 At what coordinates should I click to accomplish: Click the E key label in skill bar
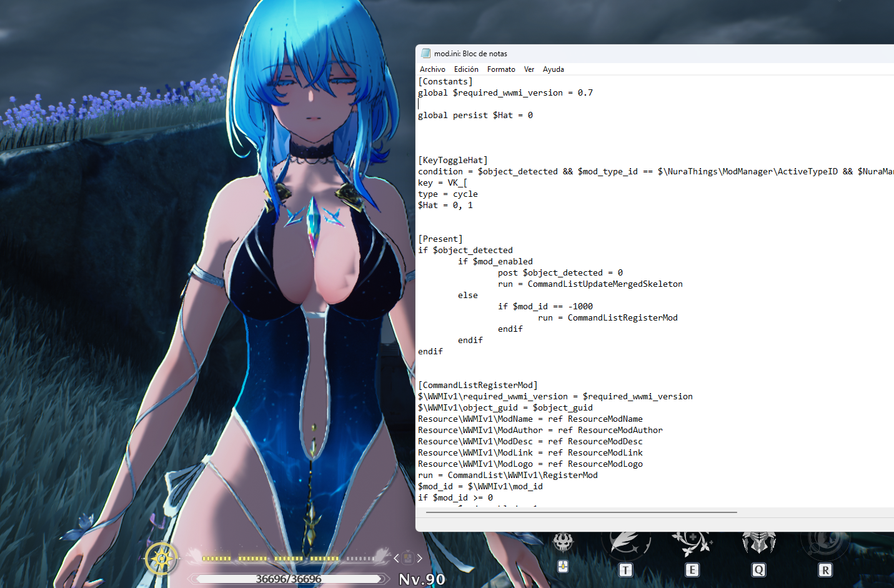692,570
